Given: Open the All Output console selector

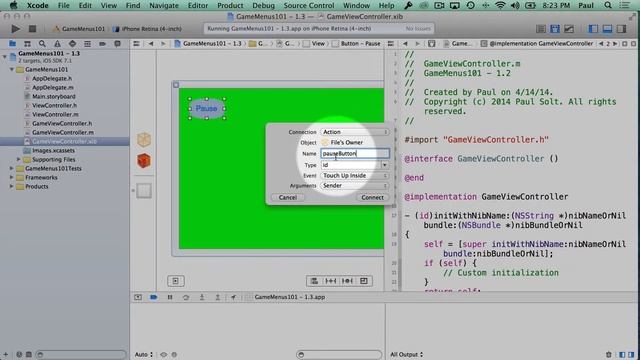Looking at the screenshot, I should [x=407, y=354].
